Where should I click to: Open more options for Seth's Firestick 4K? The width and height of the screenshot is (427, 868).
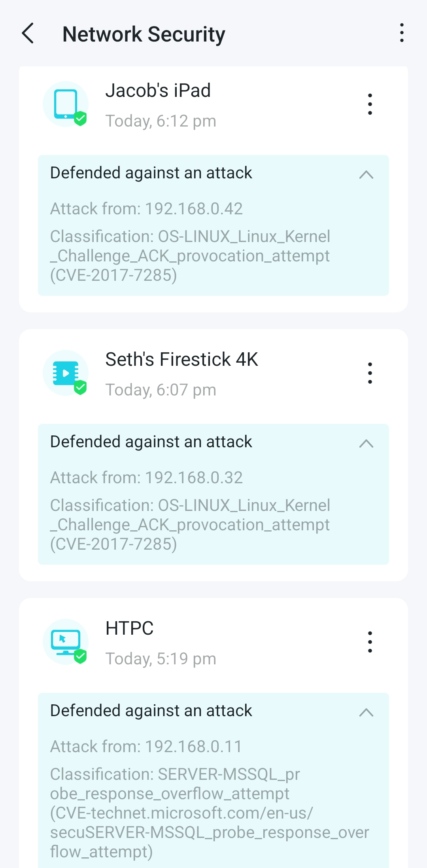(370, 373)
